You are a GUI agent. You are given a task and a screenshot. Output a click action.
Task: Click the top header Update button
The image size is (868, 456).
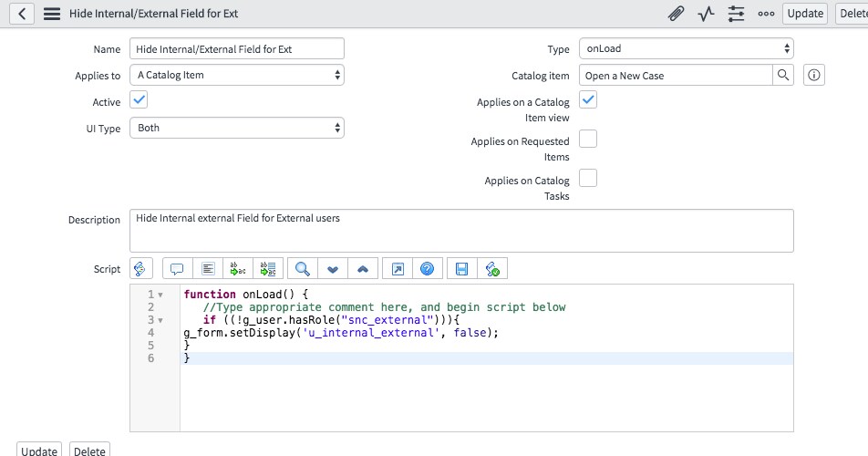coord(805,14)
